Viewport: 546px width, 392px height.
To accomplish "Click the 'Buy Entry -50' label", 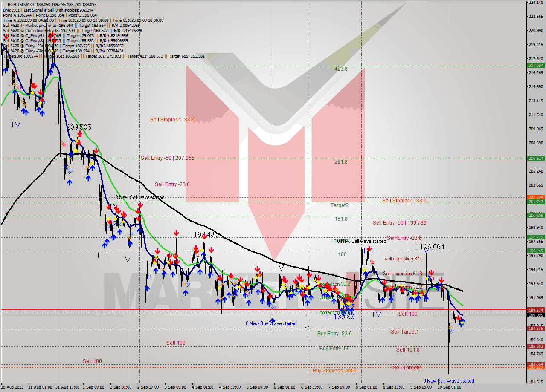I will point(334,348).
